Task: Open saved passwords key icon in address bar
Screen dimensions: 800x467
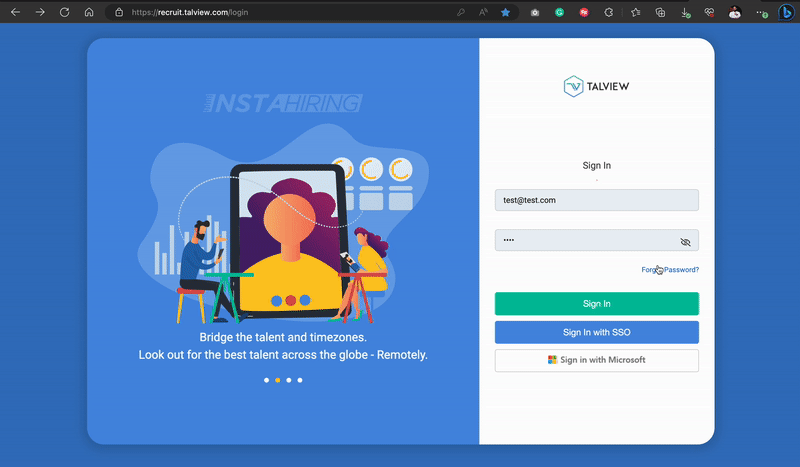Action: pos(461,12)
